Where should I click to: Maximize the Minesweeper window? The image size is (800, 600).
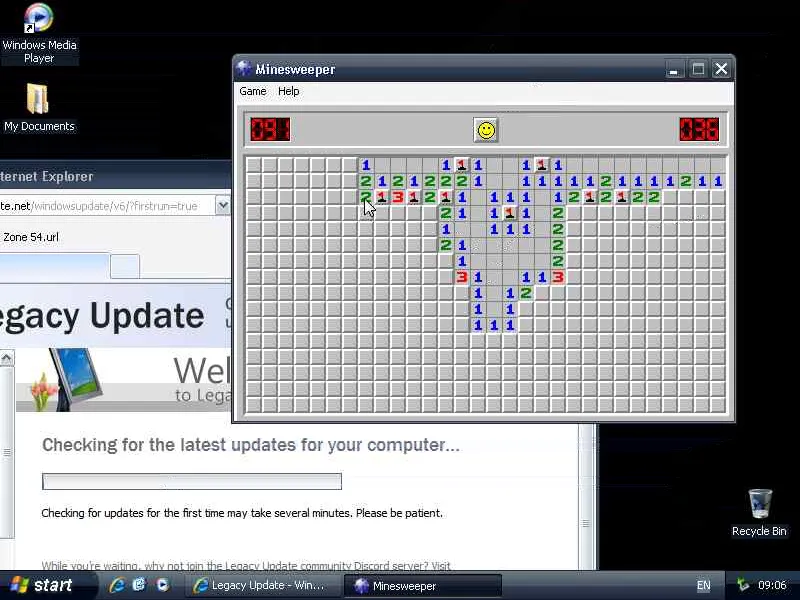(698, 69)
